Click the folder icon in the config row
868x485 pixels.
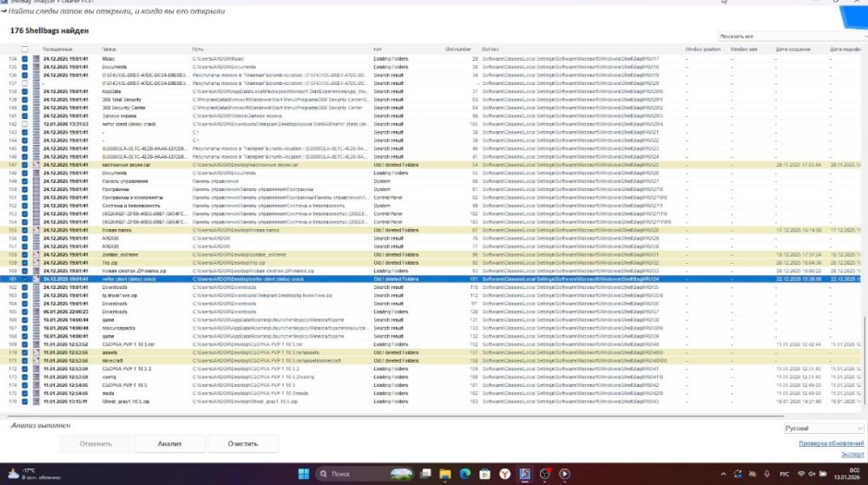[x=36, y=377]
